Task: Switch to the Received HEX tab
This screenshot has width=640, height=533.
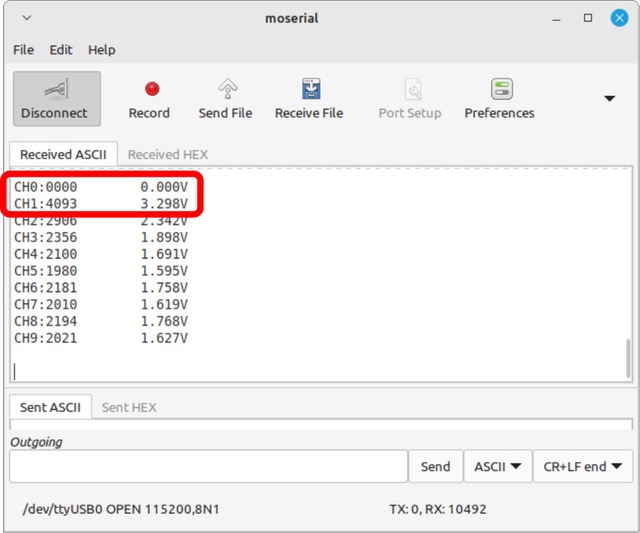Action: coord(168,155)
